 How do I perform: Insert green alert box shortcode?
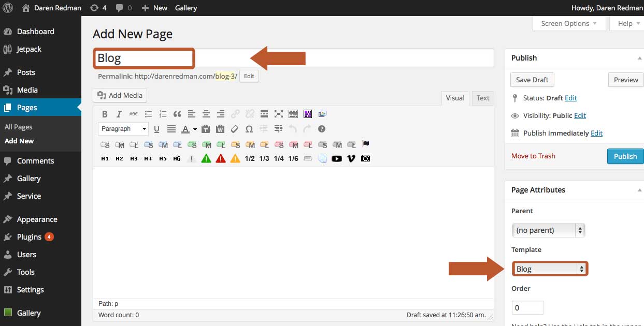tap(206, 158)
